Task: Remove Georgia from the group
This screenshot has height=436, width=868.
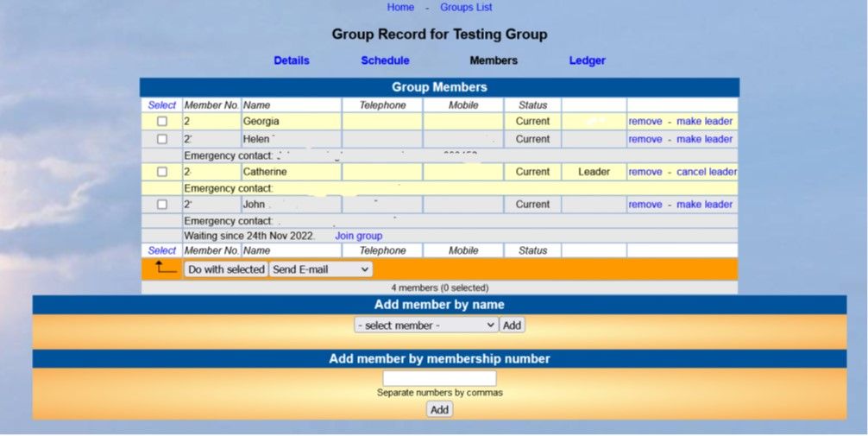Action: coord(645,122)
